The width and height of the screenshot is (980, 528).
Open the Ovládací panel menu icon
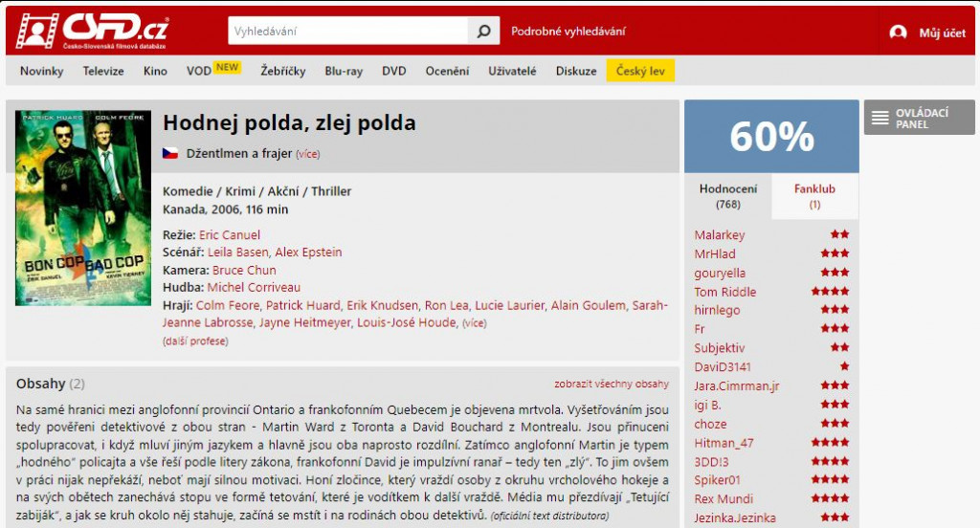880,118
